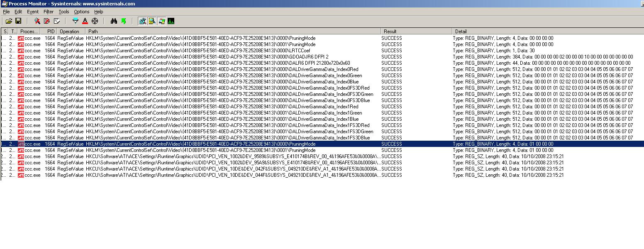This screenshot has width=644, height=249.
Task: Click the T. time column header
Action: coord(13,31)
